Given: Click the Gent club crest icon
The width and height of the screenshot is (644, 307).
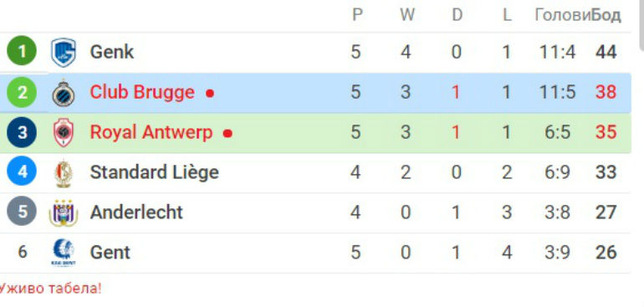Looking at the screenshot, I should tap(64, 253).
